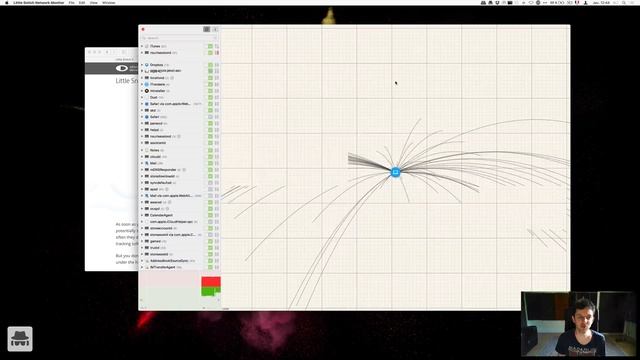Viewport: 640px width, 360px height.
Task: Click traffic bar icon in locationd row
Action: [x=217, y=78]
